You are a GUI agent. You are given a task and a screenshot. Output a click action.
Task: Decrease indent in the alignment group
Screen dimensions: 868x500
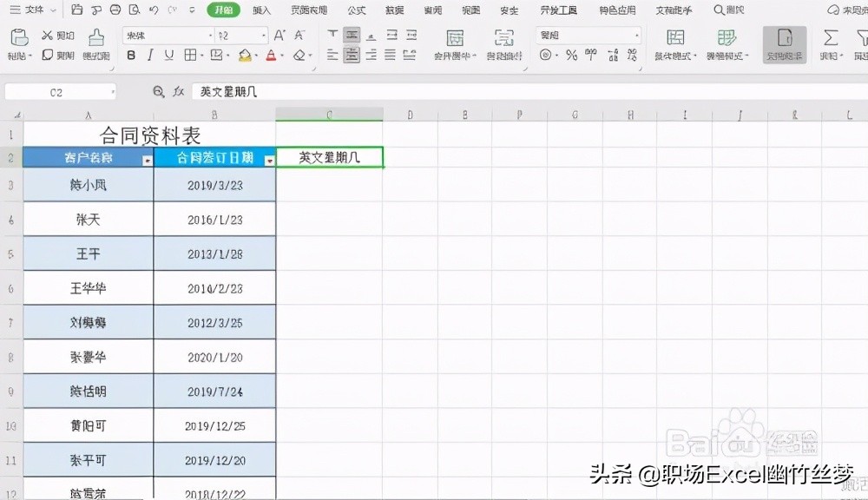pos(392,36)
